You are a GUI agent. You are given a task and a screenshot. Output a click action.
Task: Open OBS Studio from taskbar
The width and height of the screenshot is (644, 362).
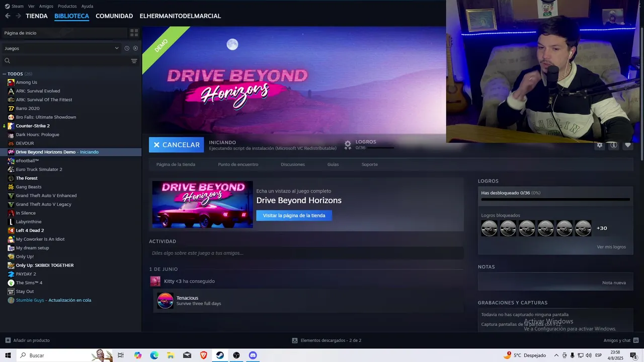(x=236, y=355)
